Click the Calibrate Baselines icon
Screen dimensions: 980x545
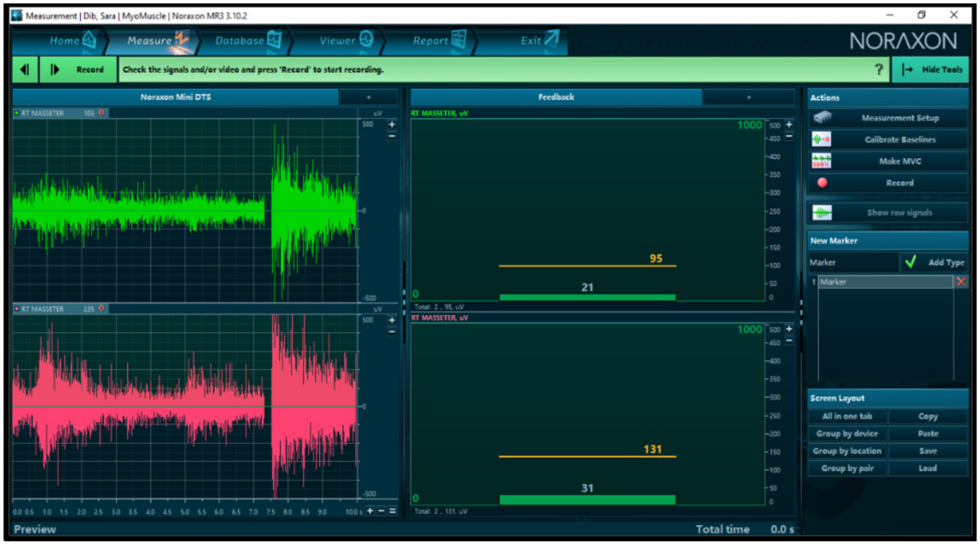[x=821, y=139]
